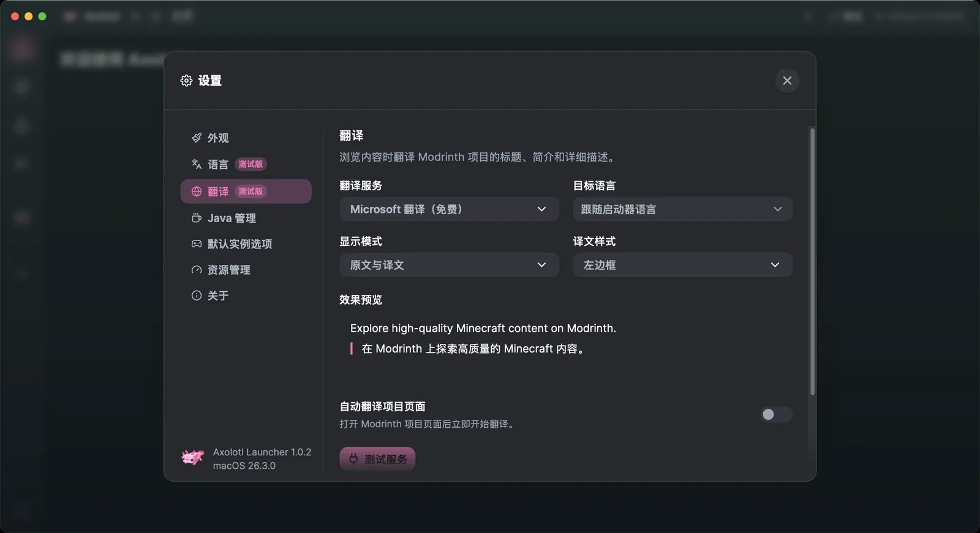
Task: Click the translate glyph icon beside 语言
Action: coord(197,164)
